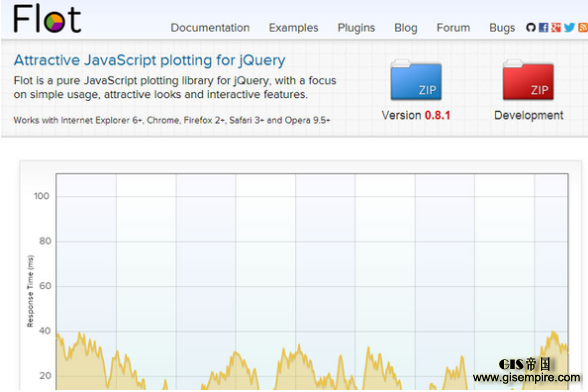Image resolution: width=588 pixels, height=392 pixels.
Task: Open the Plugins page
Action: click(356, 28)
